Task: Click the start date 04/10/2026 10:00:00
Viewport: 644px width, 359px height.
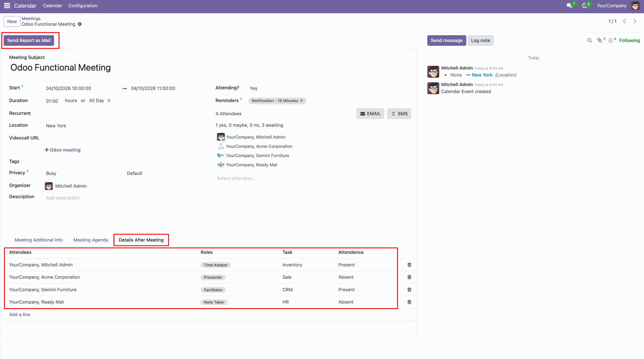Action: click(x=68, y=88)
